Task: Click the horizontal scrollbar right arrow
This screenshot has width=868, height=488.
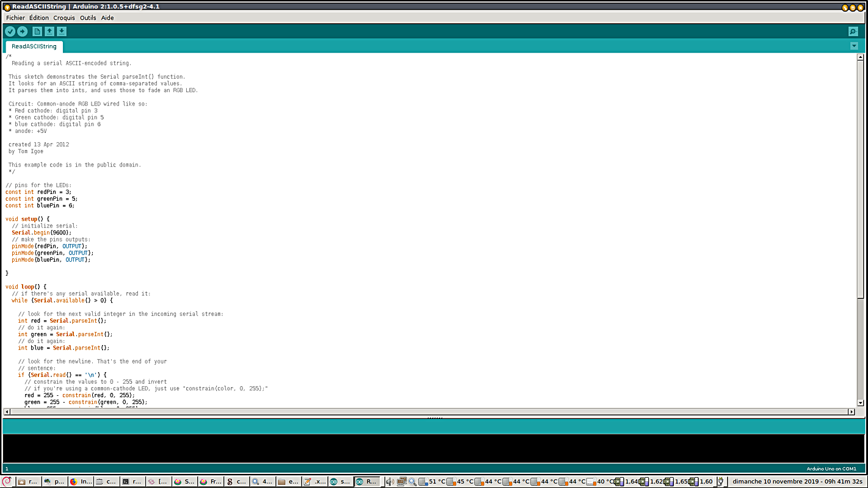Action: (x=852, y=412)
